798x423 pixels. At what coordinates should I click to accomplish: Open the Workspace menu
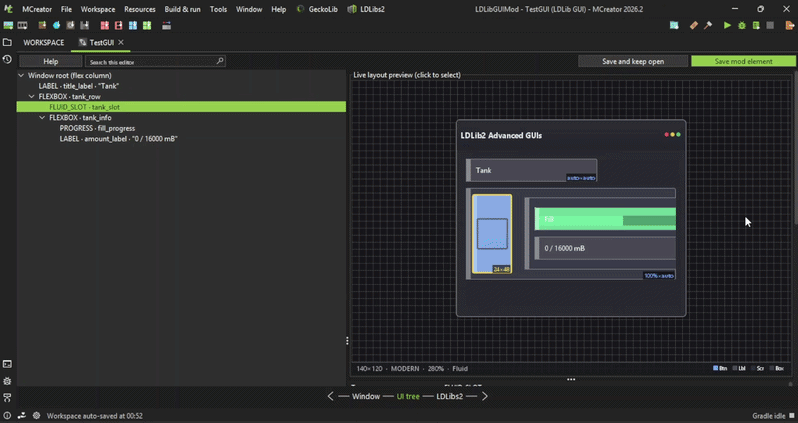[98, 9]
